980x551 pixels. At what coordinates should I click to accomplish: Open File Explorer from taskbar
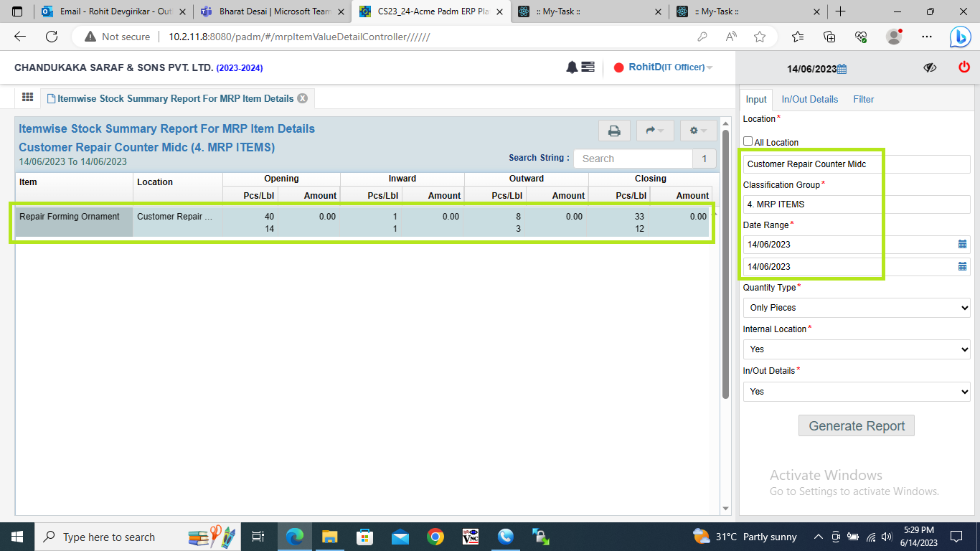point(330,537)
